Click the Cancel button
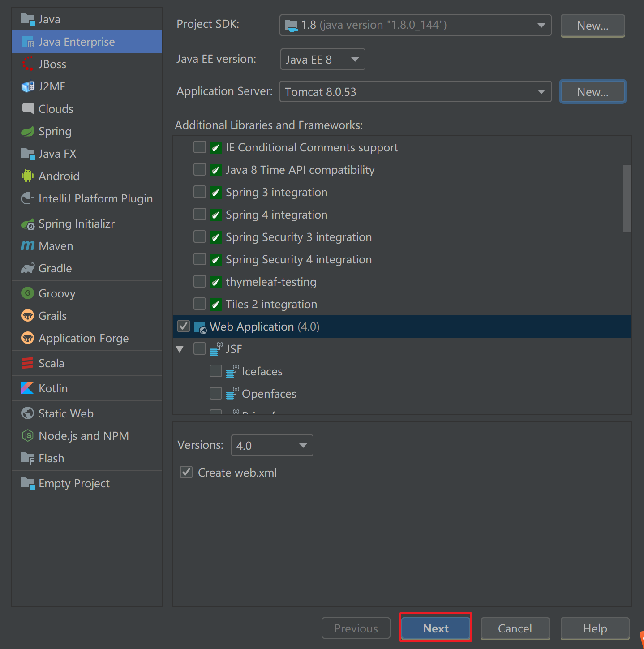This screenshot has height=649, width=644. (x=515, y=628)
